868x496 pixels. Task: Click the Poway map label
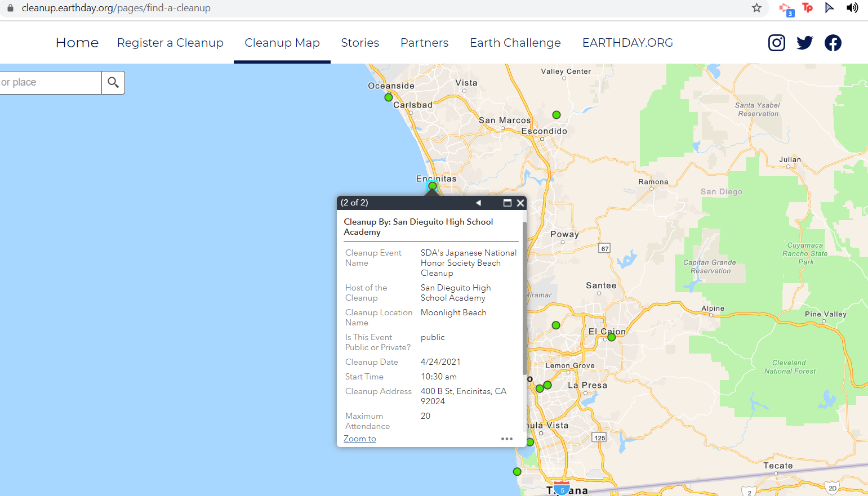[564, 234]
